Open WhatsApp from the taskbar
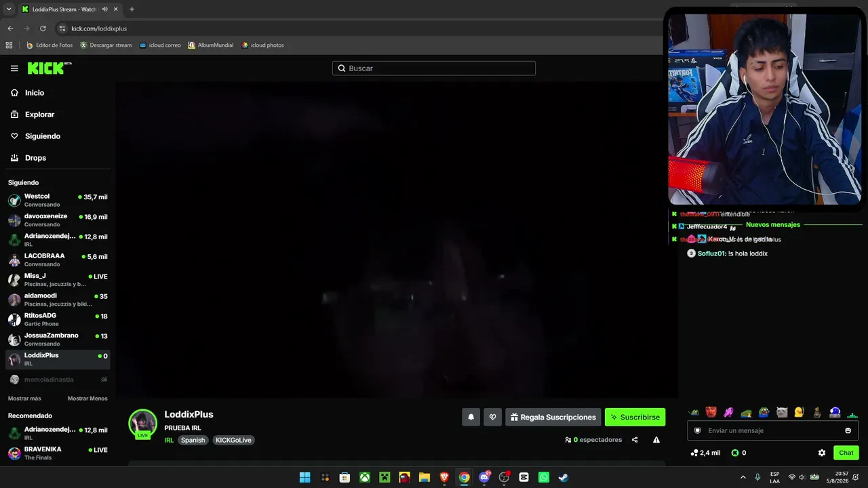 pos(544,477)
